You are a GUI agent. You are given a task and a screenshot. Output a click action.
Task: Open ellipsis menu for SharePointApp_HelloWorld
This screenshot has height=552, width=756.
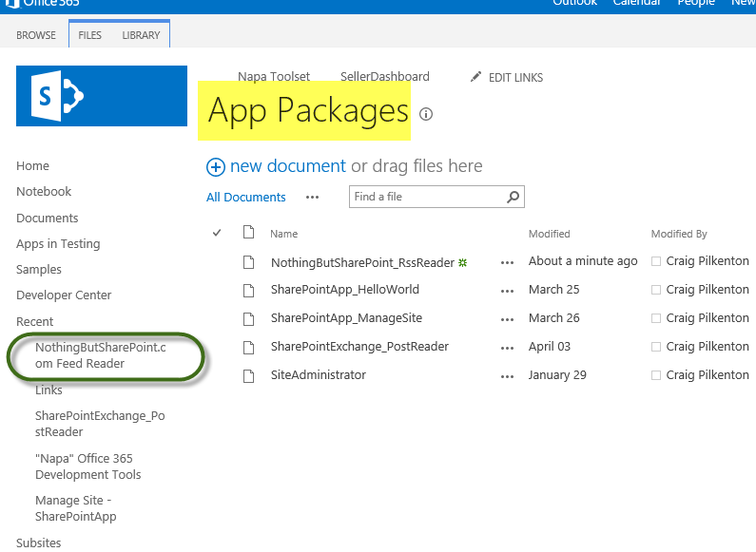[x=507, y=292]
